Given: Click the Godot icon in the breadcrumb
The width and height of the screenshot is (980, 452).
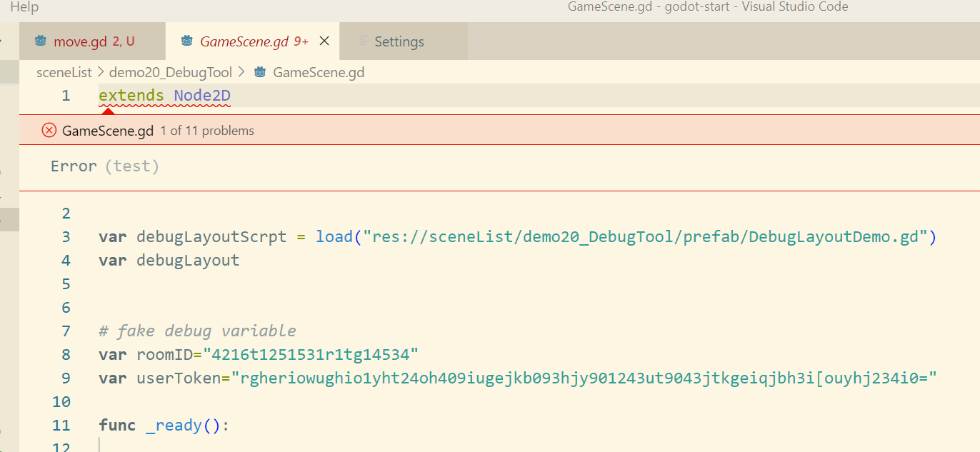Looking at the screenshot, I should (260, 72).
